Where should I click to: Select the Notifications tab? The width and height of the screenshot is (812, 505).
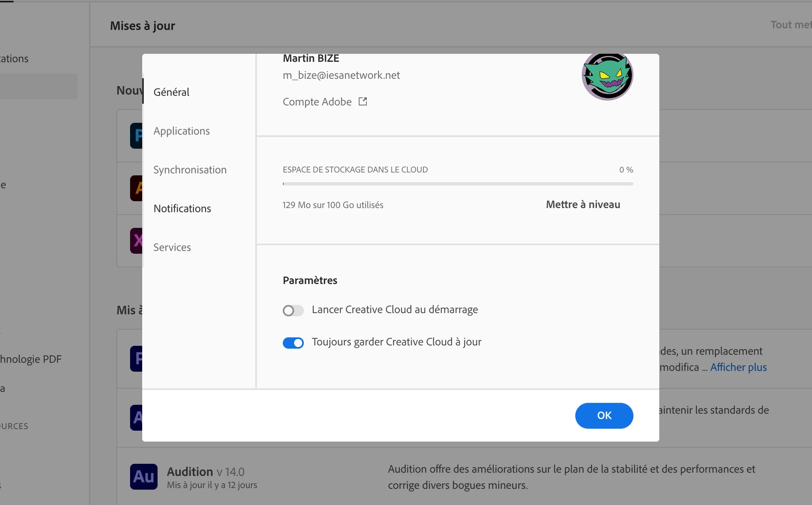(182, 208)
